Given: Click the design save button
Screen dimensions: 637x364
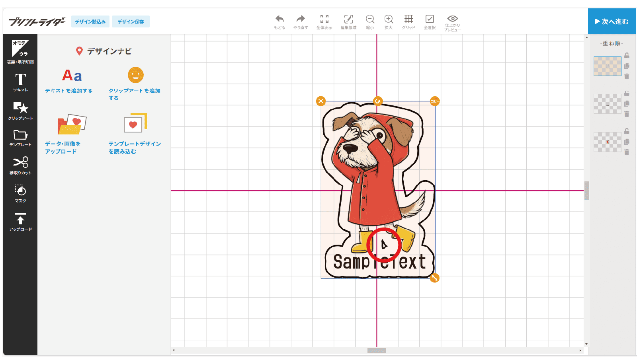Looking at the screenshot, I should click(131, 21).
